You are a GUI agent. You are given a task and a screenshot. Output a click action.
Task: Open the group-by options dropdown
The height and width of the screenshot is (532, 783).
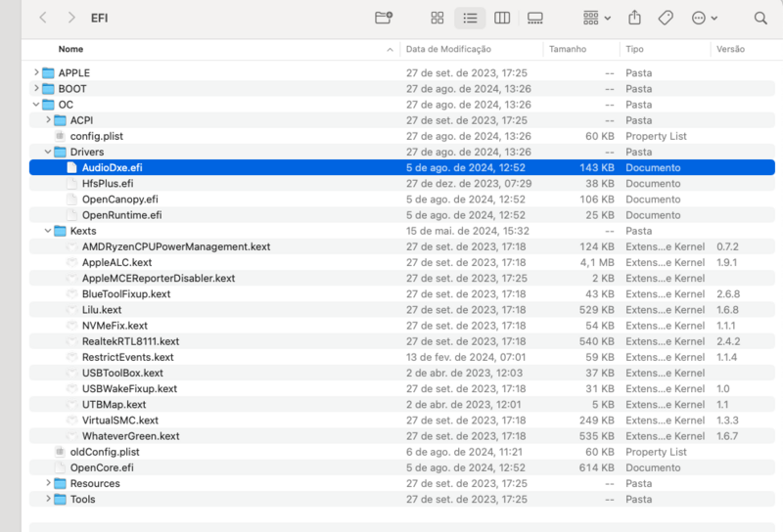(x=597, y=18)
